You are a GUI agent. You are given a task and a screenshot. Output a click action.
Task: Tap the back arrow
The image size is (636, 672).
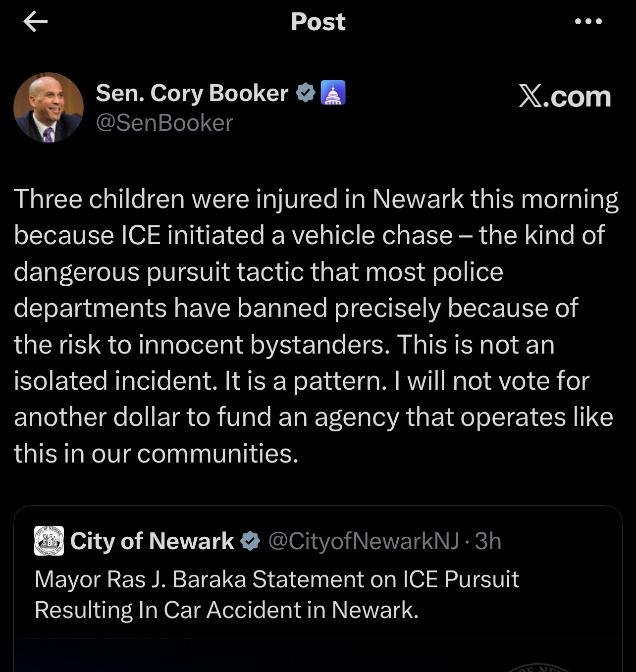pyautogui.click(x=35, y=22)
